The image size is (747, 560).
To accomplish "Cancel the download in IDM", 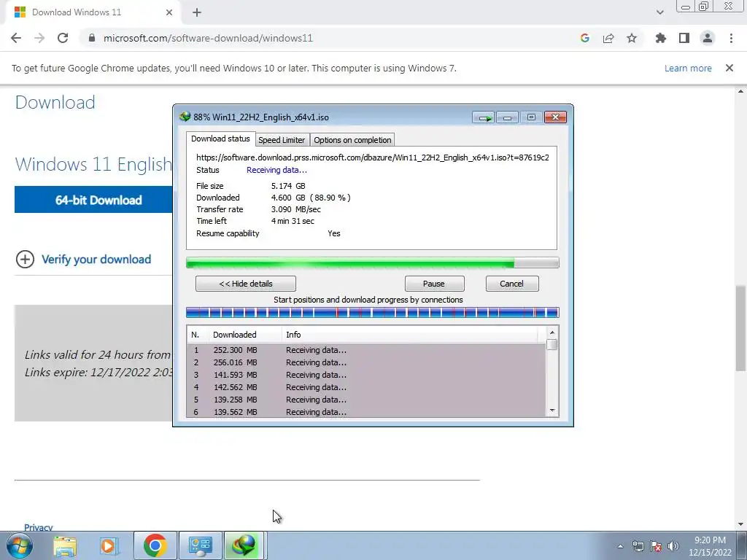I will (x=511, y=284).
